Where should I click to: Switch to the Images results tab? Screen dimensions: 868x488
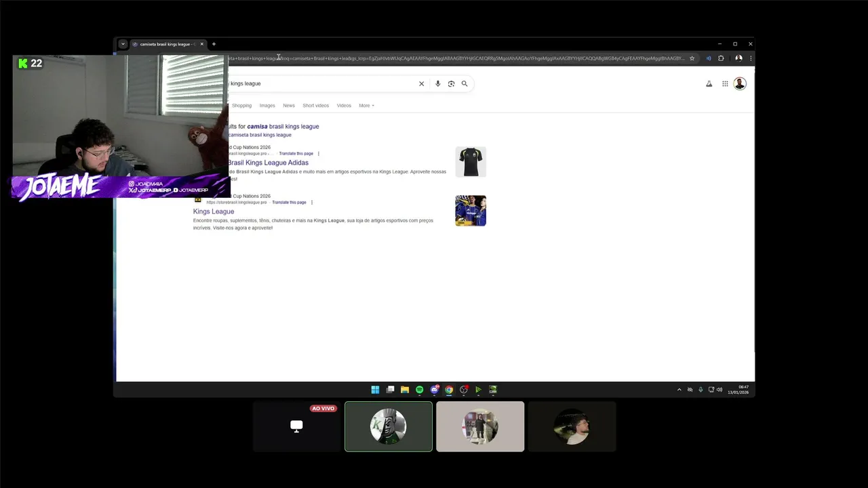coord(267,106)
